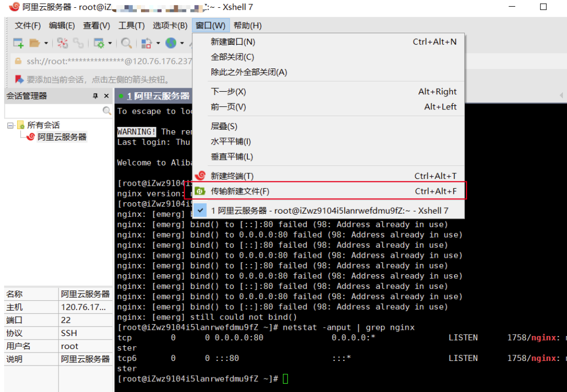The height and width of the screenshot is (392, 567).
Task: Click the red bookmark arrow add-session icon
Action: (19, 79)
